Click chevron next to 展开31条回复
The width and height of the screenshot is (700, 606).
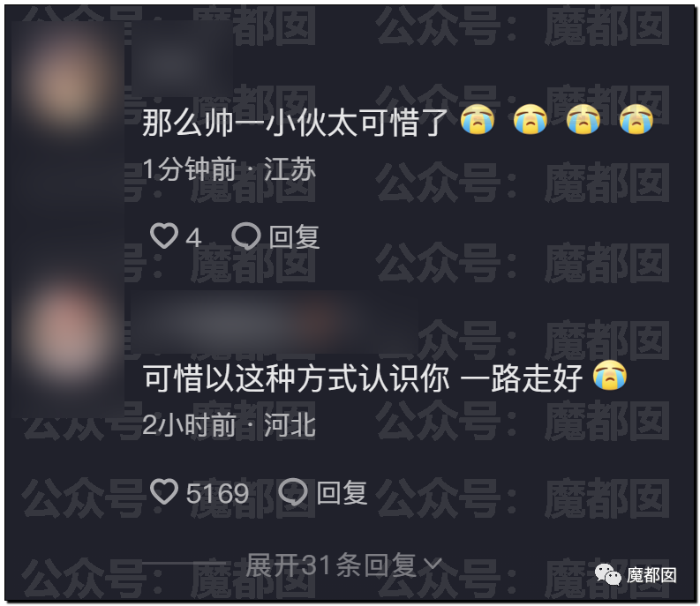433,565
